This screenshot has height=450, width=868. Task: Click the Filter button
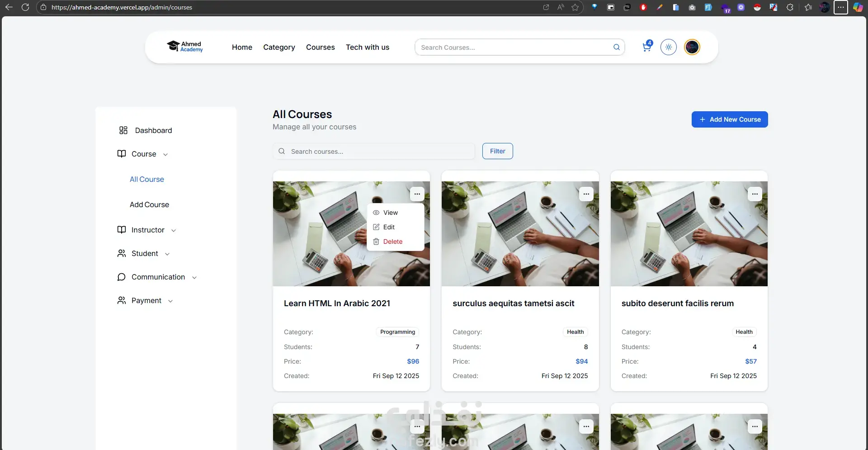tap(497, 151)
